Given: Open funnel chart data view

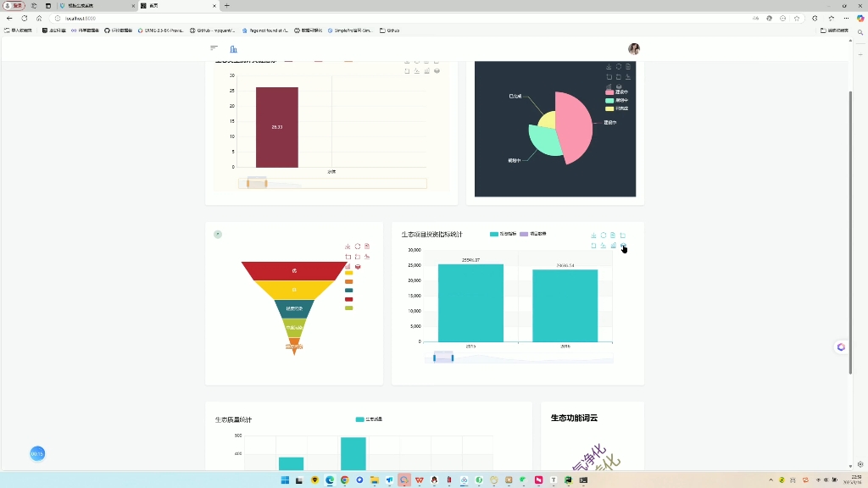Looking at the screenshot, I should point(367,247).
